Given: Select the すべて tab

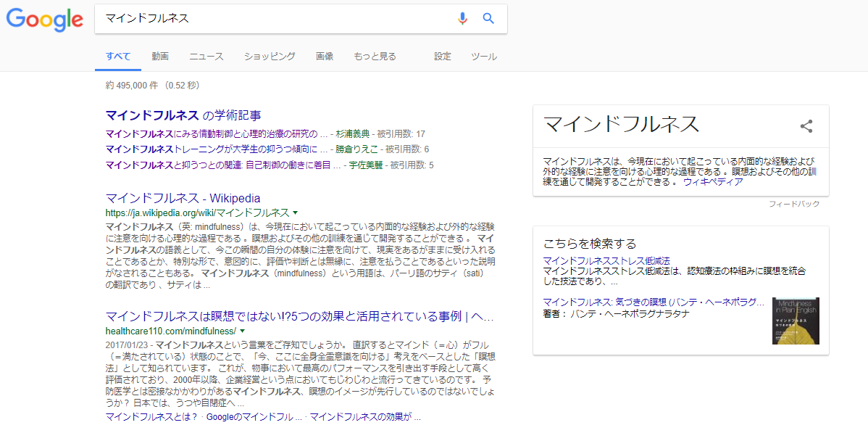Looking at the screenshot, I should pyautogui.click(x=118, y=56).
